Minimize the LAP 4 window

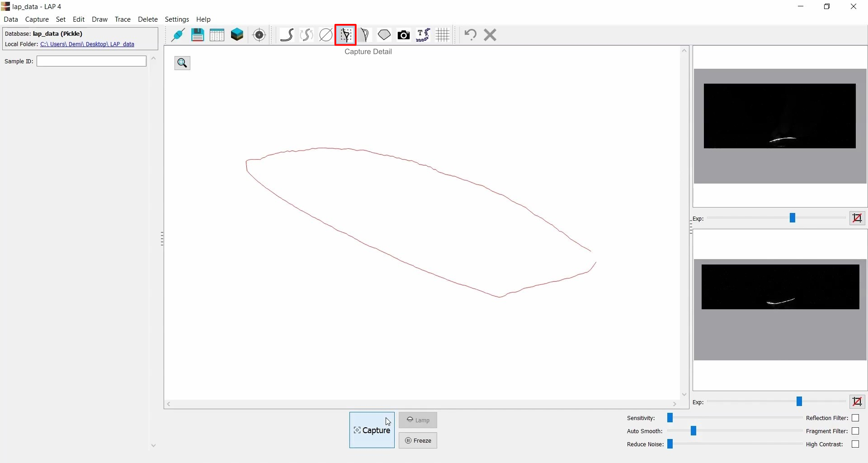[802, 7]
